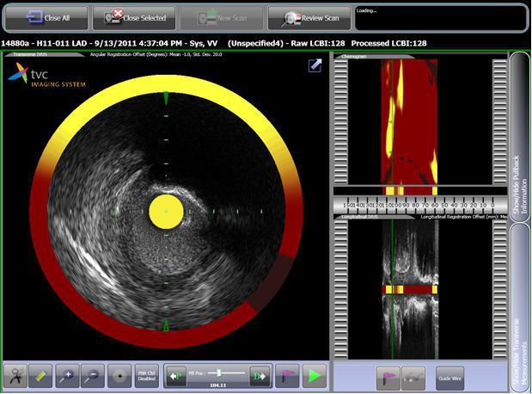Image resolution: width=532 pixels, height=394 pixels.
Task: Click the Angular Registration Offset text
Action: (156, 54)
